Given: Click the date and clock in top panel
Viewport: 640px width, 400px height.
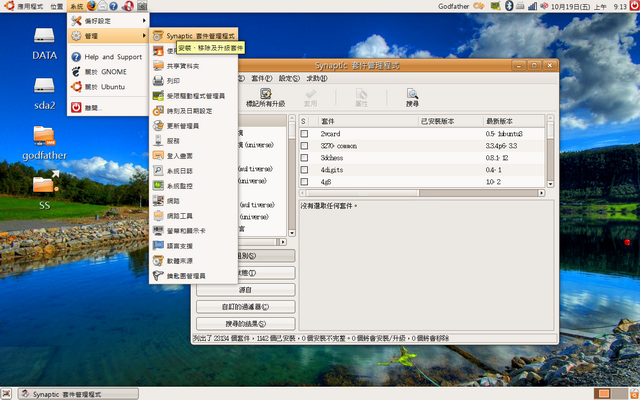Looking at the screenshot, I should point(589,7).
